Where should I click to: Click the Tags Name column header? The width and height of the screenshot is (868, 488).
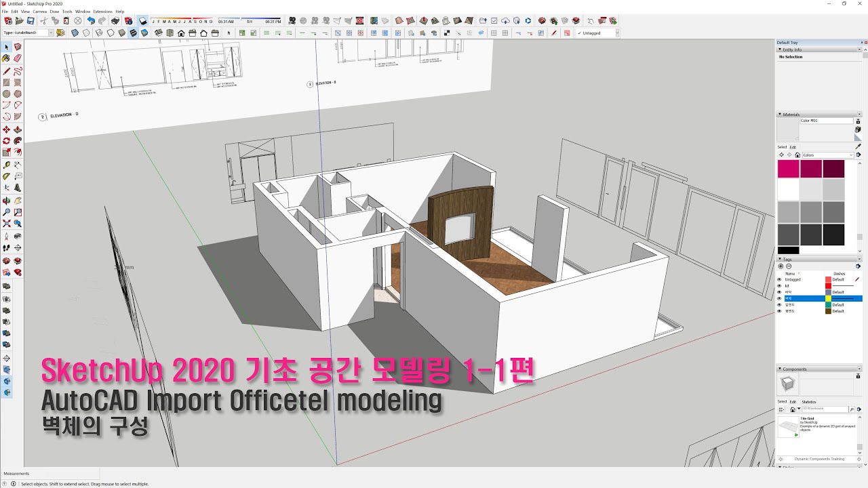(x=789, y=273)
